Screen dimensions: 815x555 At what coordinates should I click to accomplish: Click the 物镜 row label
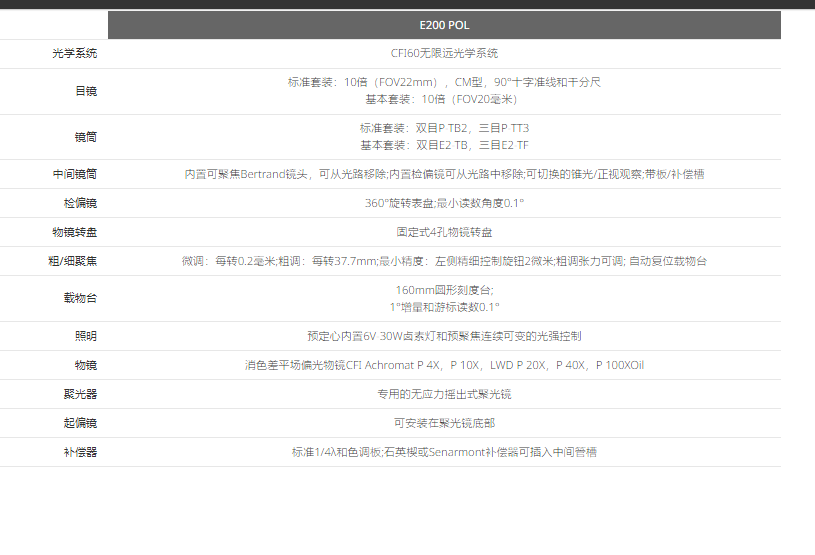click(x=86, y=365)
